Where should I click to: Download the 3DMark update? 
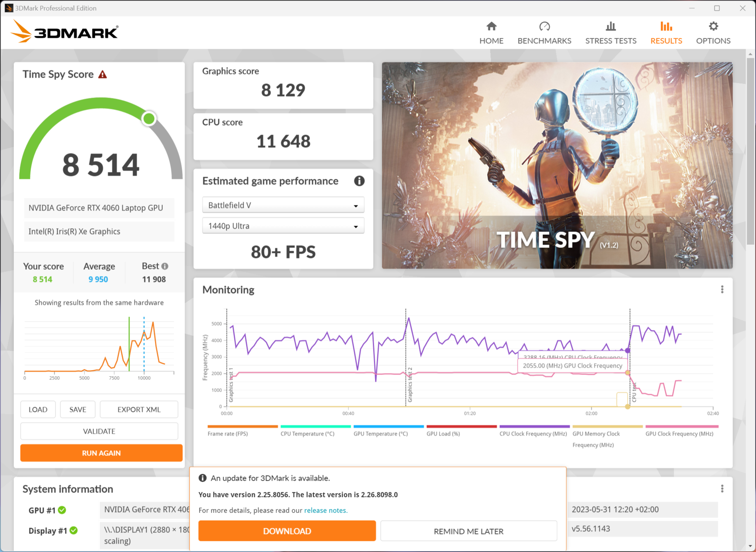(x=287, y=531)
